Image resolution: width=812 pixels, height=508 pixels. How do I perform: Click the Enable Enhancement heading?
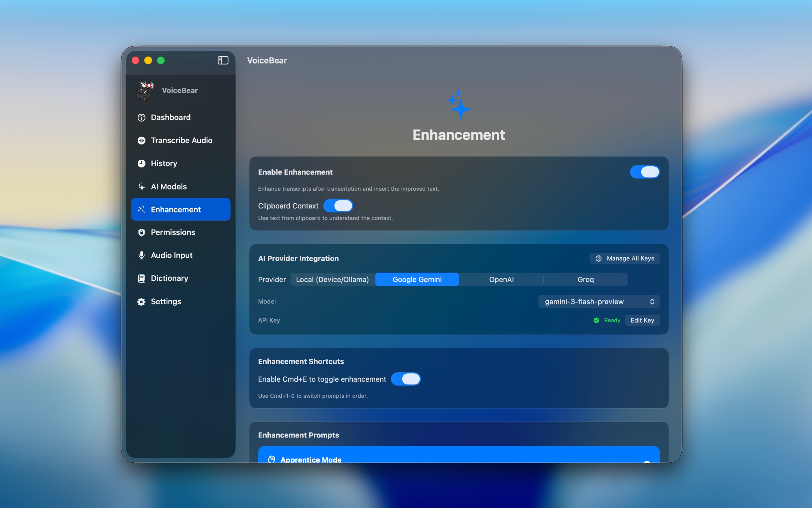pyautogui.click(x=295, y=172)
